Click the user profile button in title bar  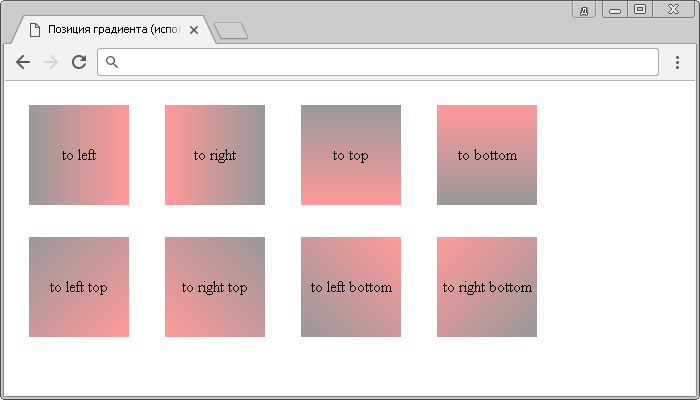[584, 10]
